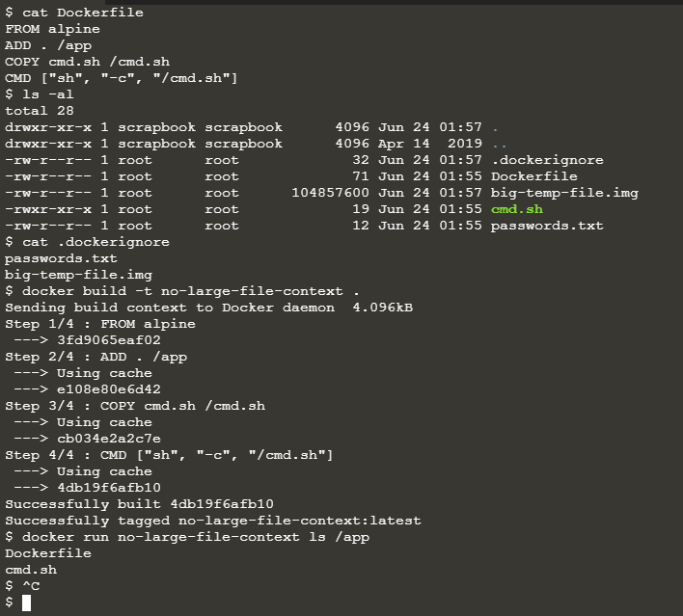
Task: Click the layer ID e108e80e6d42
Action: pyautogui.click(x=109, y=389)
